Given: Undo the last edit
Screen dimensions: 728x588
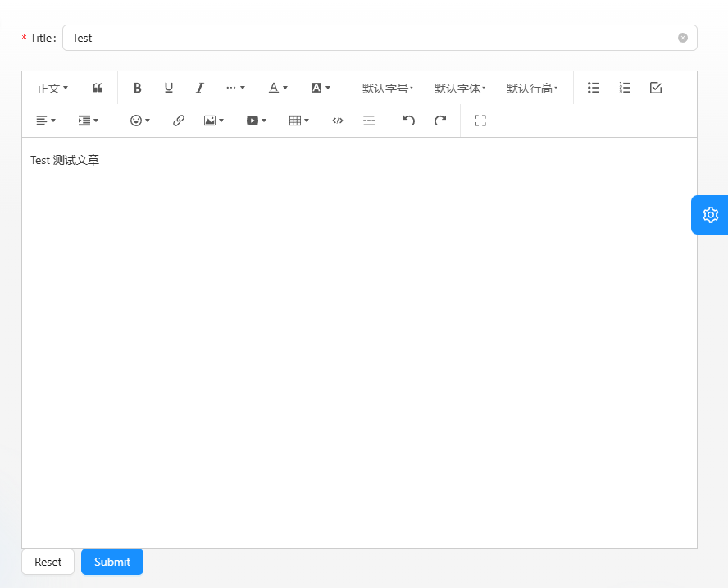Looking at the screenshot, I should click(x=409, y=121).
